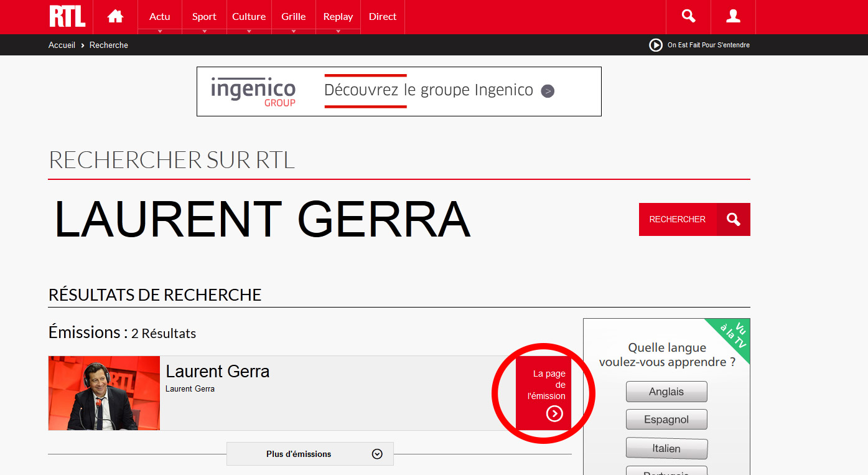868x475 pixels.
Task: Click the arrow icon in the Ingenico banner
Action: pos(547,91)
